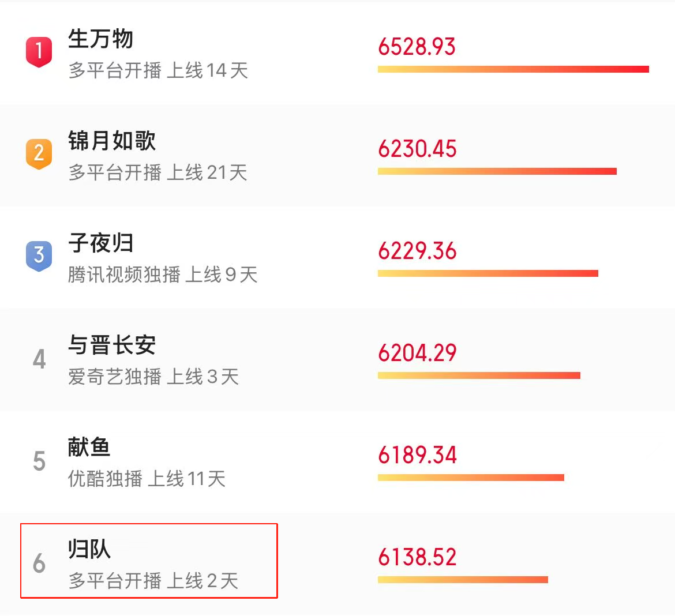
Task: Open the drama title 归队
Action: click(x=89, y=549)
